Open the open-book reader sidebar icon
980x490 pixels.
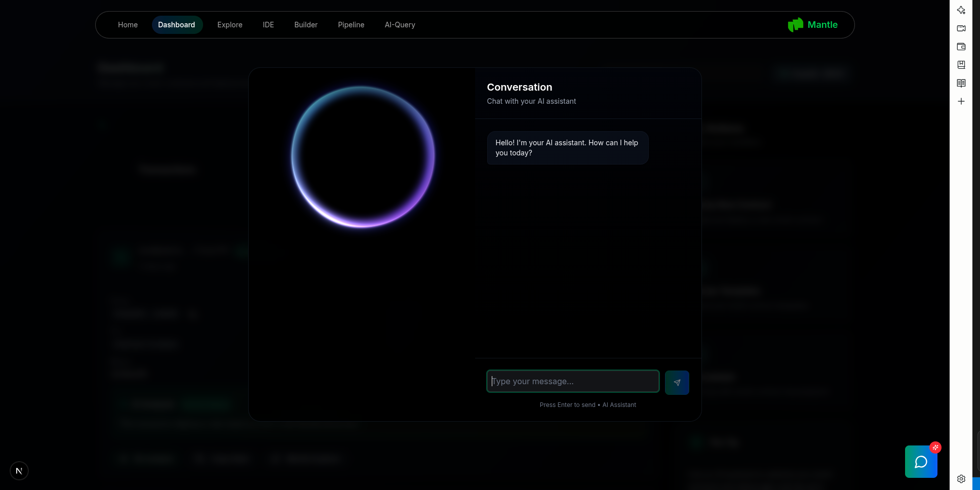pos(961,83)
